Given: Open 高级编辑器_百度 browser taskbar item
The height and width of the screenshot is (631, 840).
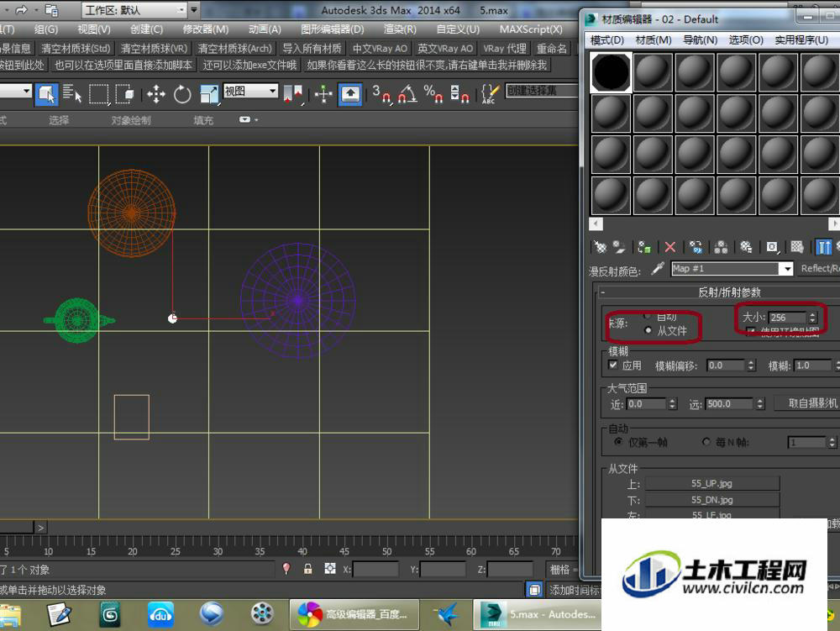Looking at the screenshot, I should (354, 615).
